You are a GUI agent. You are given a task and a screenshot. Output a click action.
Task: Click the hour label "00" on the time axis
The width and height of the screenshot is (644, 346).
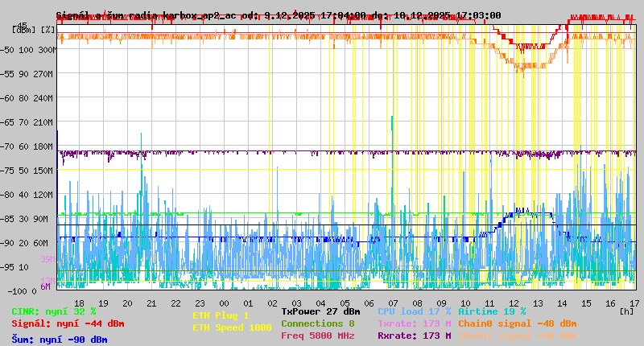coord(224,303)
